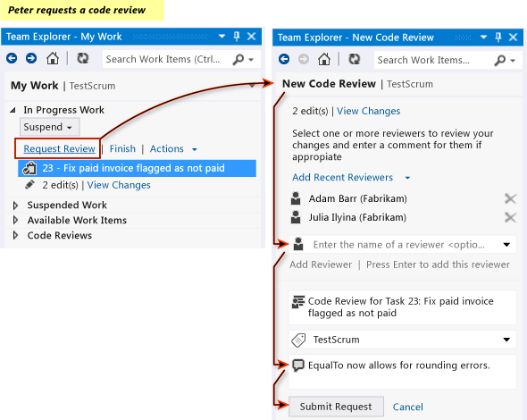Select work item 23 Fix paid invoice
527x420 pixels.
tap(138, 168)
